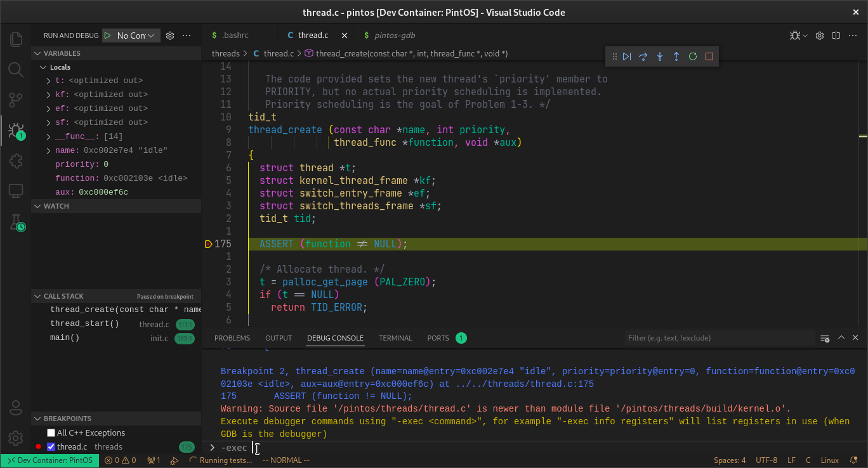Open launch.json gear in Run and Debug
Image resolution: width=868 pixels, height=468 pixels.
pos(170,36)
